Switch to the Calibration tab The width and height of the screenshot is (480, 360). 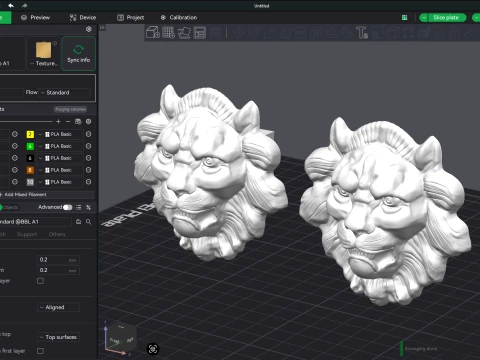(179, 17)
